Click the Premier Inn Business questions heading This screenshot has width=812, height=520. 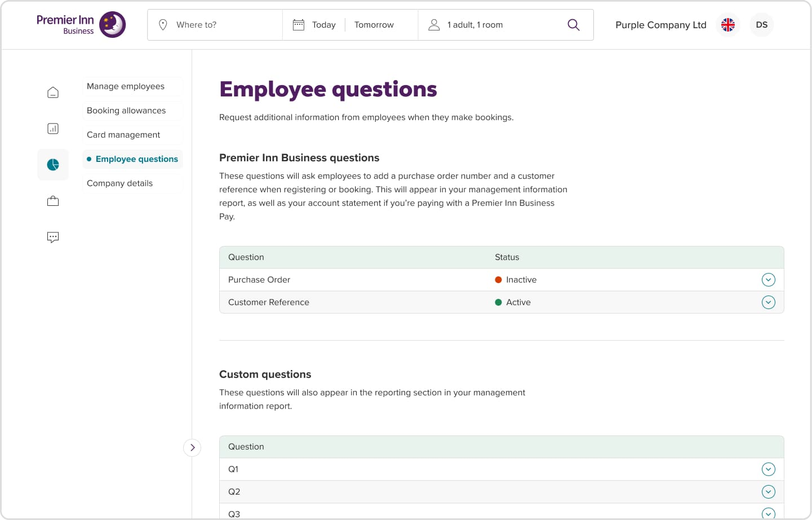[299, 158]
